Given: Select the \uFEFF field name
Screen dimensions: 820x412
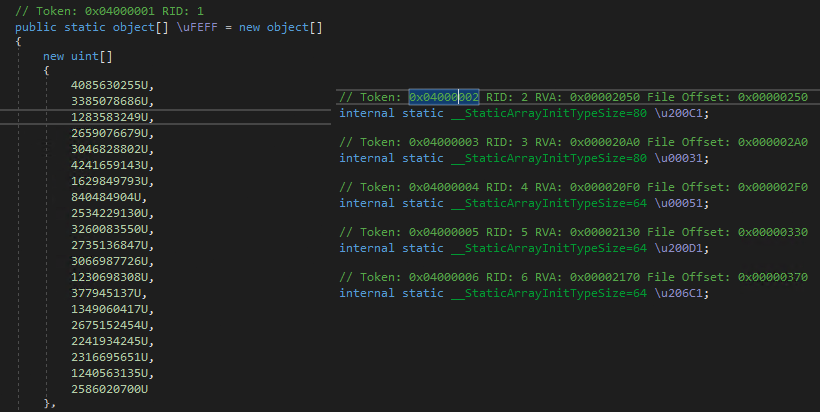Looking at the screenshot, I should tap(197, 27).
